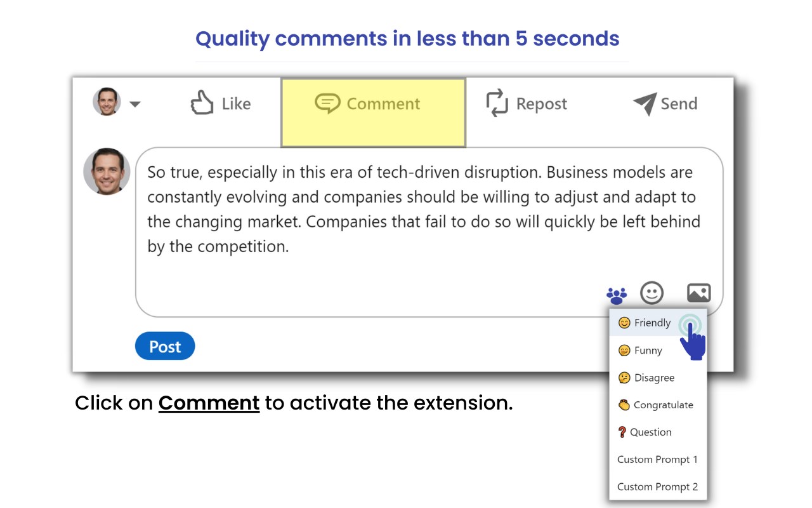Open Custom Prompt 2
This screenshot has height=508, width=812.
(657, 486)
